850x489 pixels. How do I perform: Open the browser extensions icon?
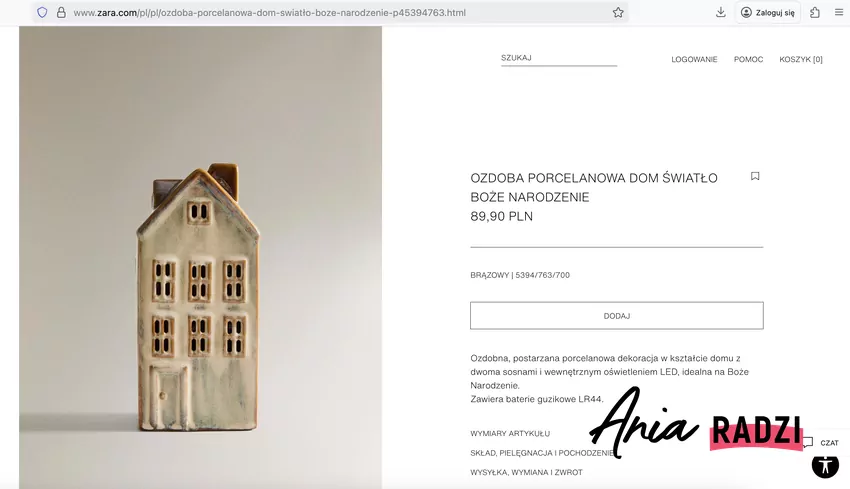[x=815, y=12]
